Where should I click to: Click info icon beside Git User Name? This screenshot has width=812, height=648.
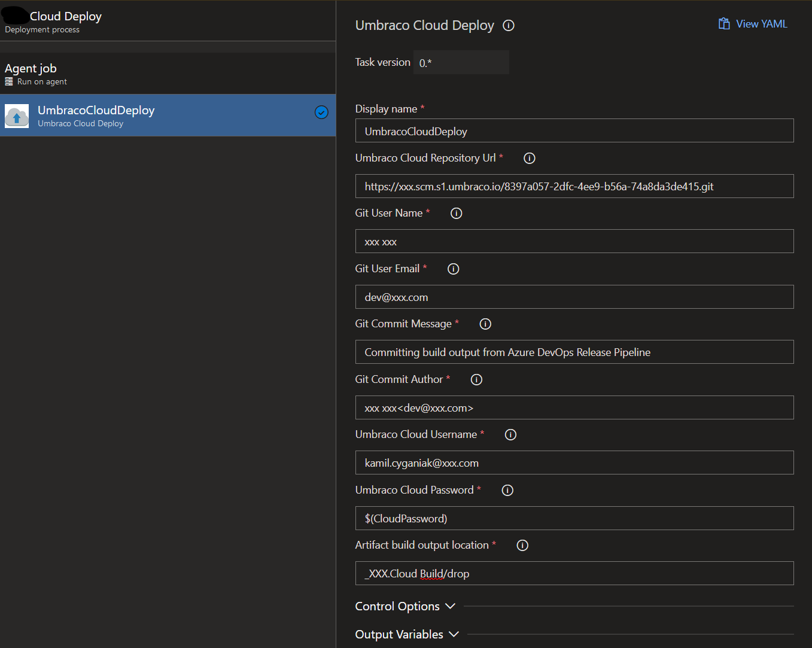click(x=456, y=213)
